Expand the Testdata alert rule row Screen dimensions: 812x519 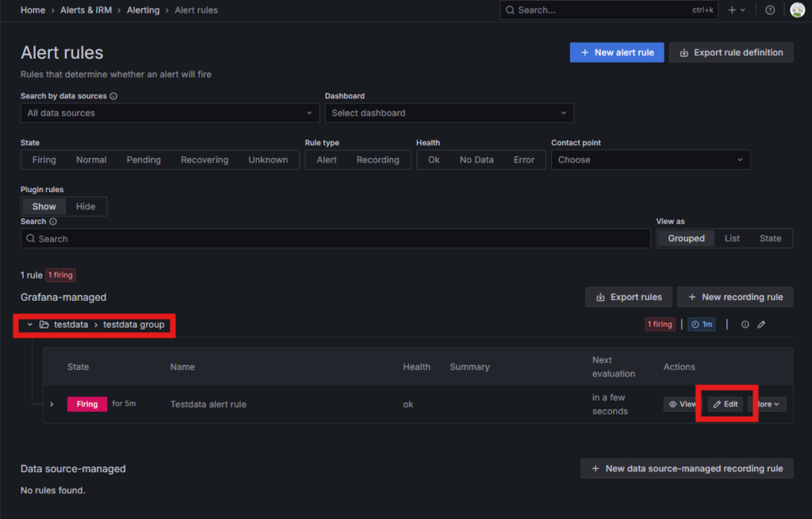pos(52,404)
